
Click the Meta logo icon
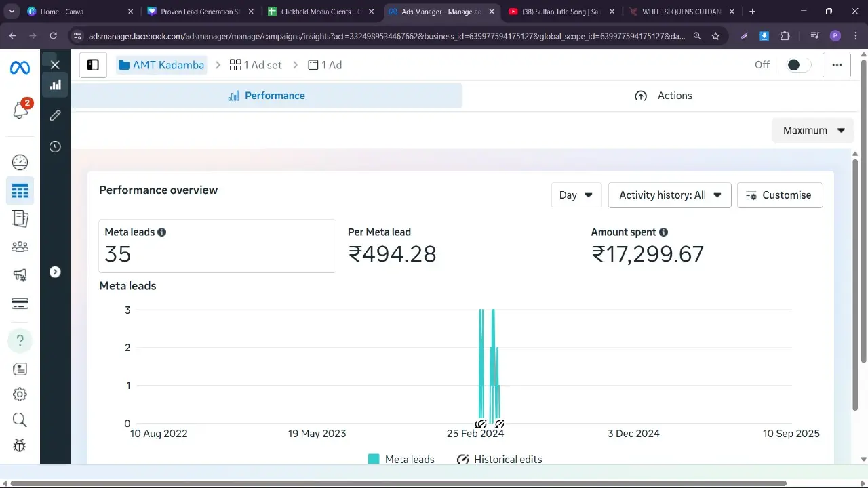(20, 68)
